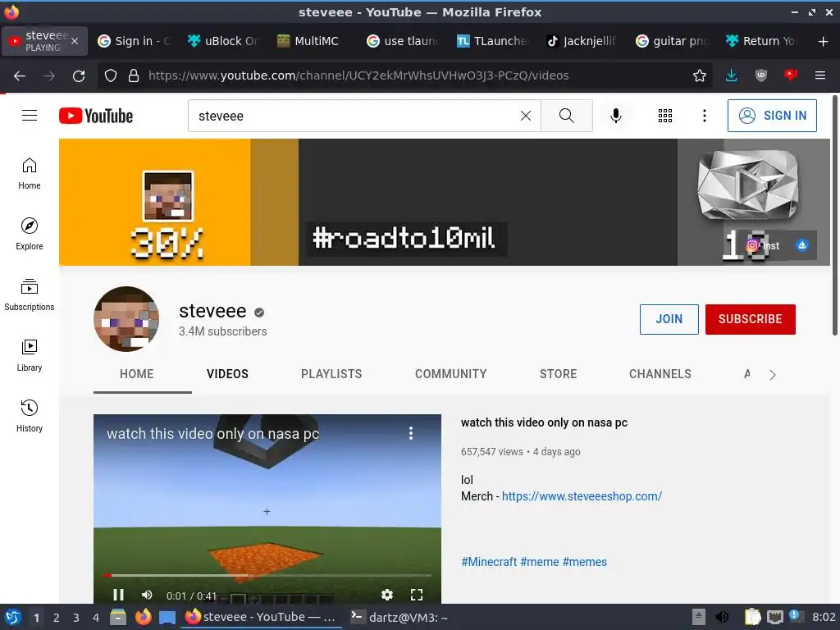Screen dimensions: 840x630
Task: Click the JOIN button
Action: [669, 319]
